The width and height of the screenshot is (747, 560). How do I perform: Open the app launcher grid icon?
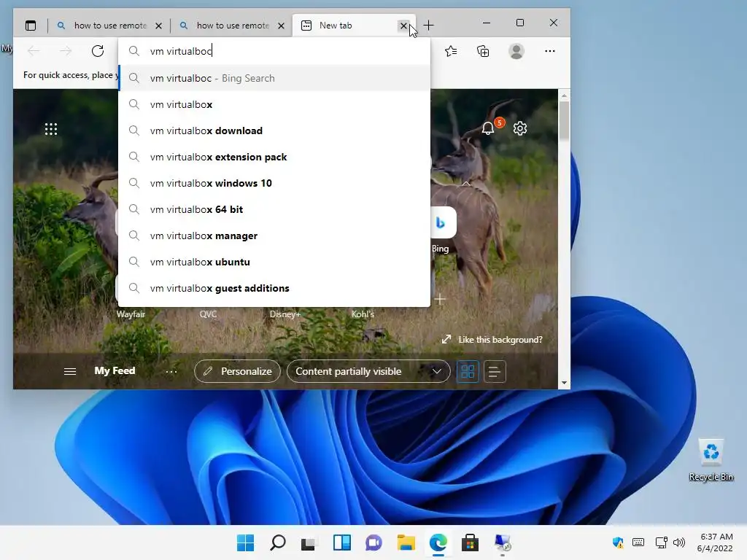click(51, 129)
